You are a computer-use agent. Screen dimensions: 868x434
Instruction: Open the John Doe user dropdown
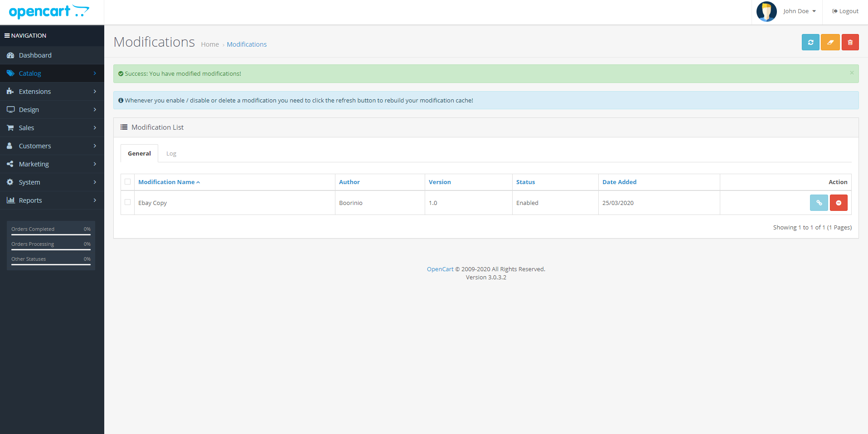(799, 11)
